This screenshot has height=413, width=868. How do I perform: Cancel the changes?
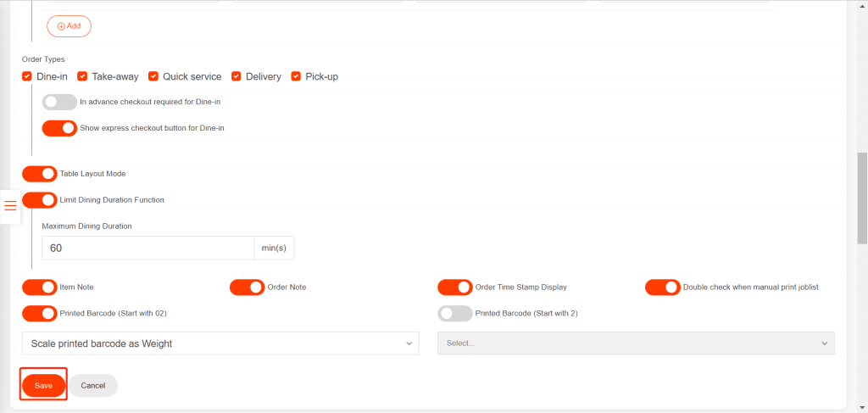(93, 385)
